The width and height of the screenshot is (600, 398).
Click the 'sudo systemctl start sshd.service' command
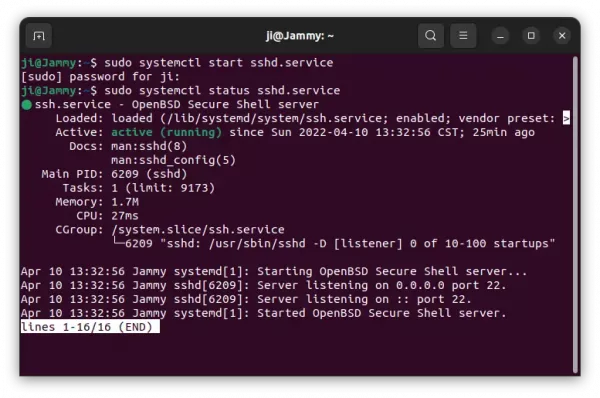(218, 63)
